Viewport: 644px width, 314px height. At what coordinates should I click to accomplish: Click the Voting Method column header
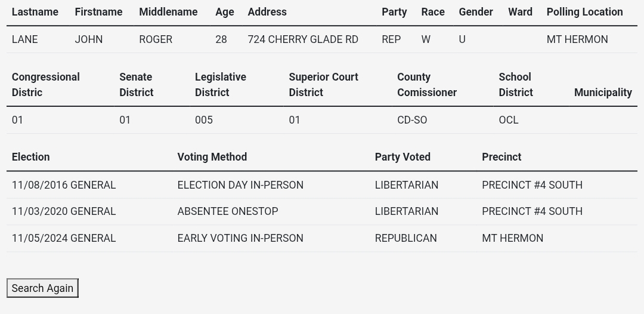click(x=212, y=157)
